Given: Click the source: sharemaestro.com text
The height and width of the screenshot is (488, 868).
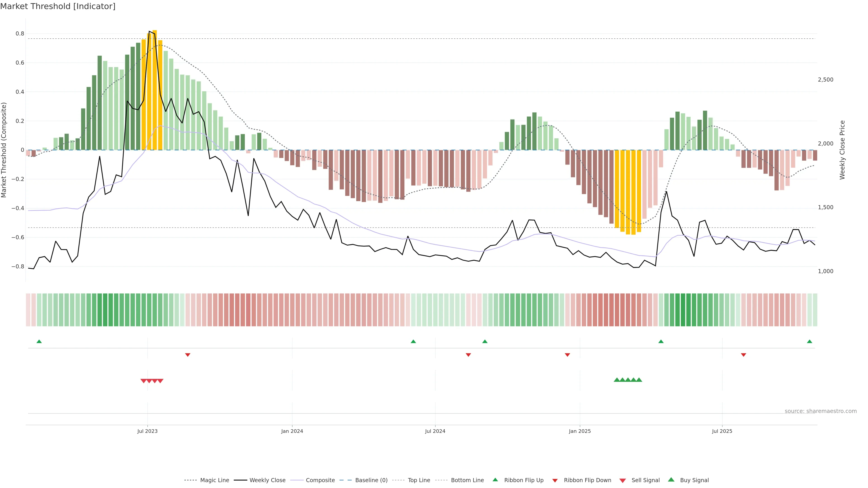Looking at the screenshot, I should [x=821, y=411].
